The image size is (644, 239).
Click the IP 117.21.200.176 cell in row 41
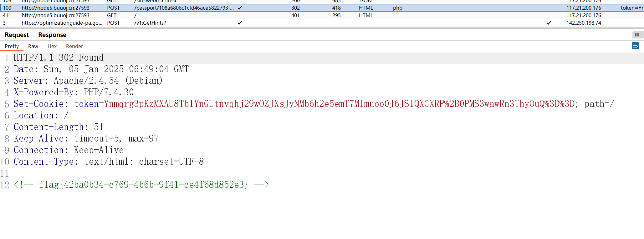click(584, 15)
